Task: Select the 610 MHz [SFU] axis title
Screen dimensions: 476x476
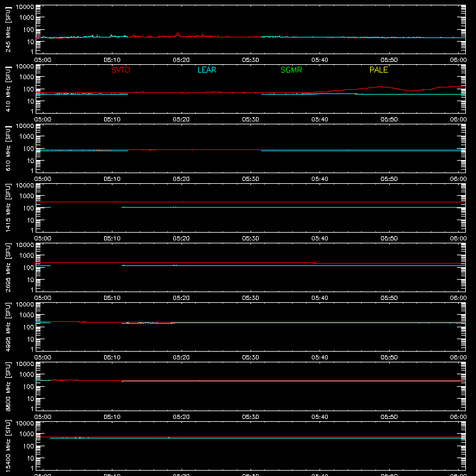Action: (x=8, y=148)
